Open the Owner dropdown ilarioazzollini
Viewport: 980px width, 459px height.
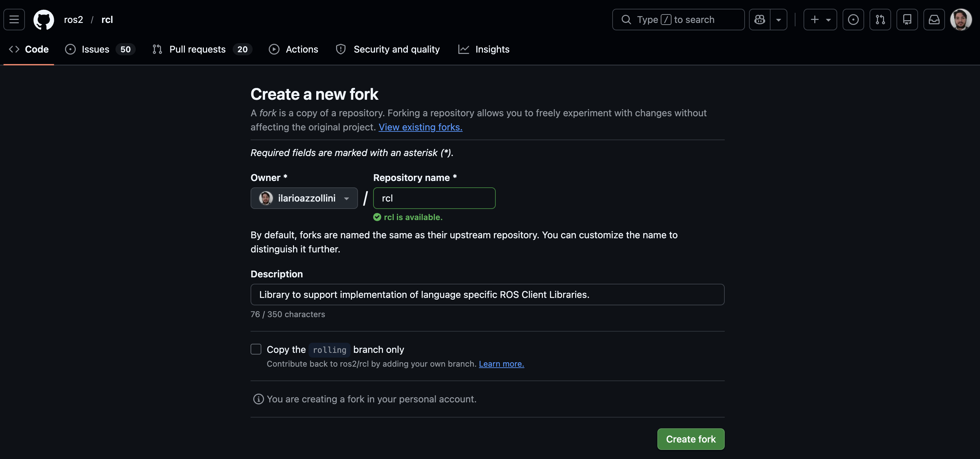[x=304, y=198]
